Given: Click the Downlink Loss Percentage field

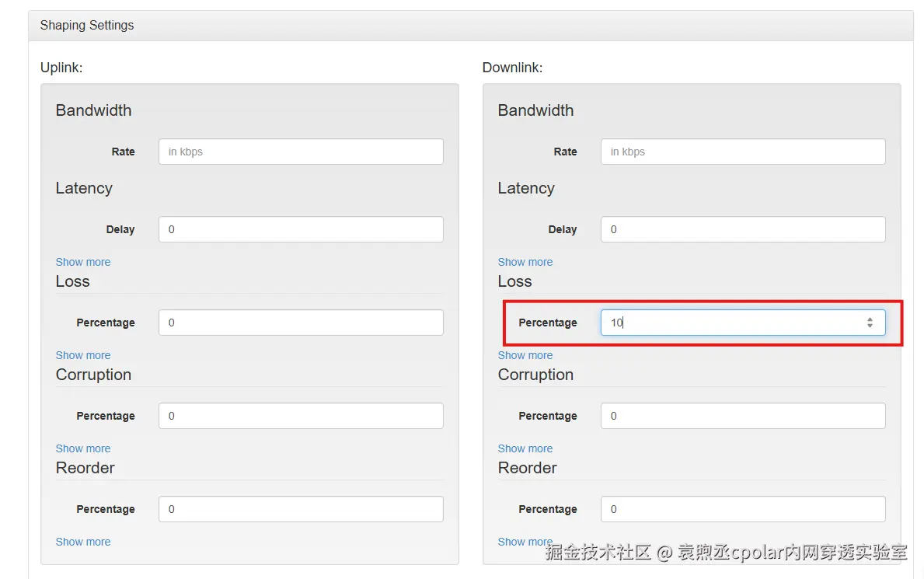Looking at the screenshot, I should (x=730, y=323).
